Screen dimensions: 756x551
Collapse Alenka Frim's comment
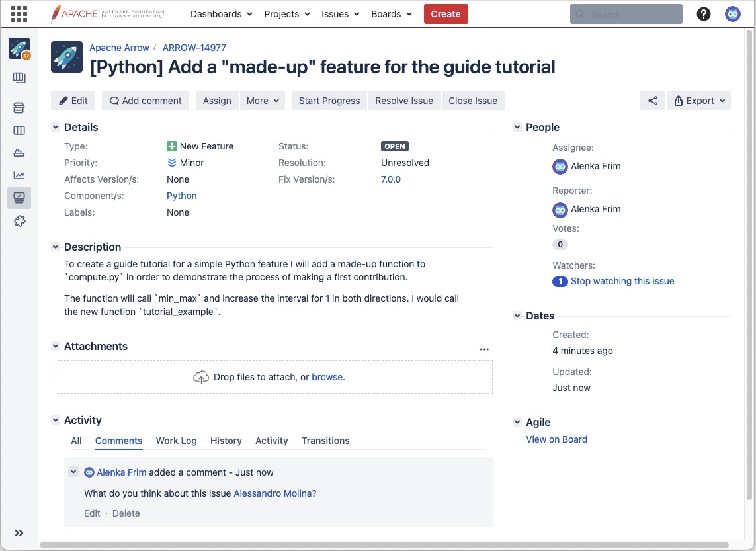click(74, 472)
